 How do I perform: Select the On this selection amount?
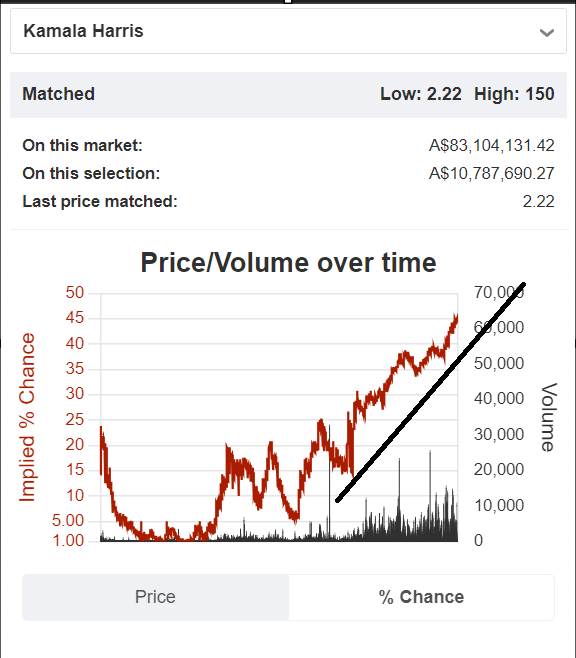[491, 173]
